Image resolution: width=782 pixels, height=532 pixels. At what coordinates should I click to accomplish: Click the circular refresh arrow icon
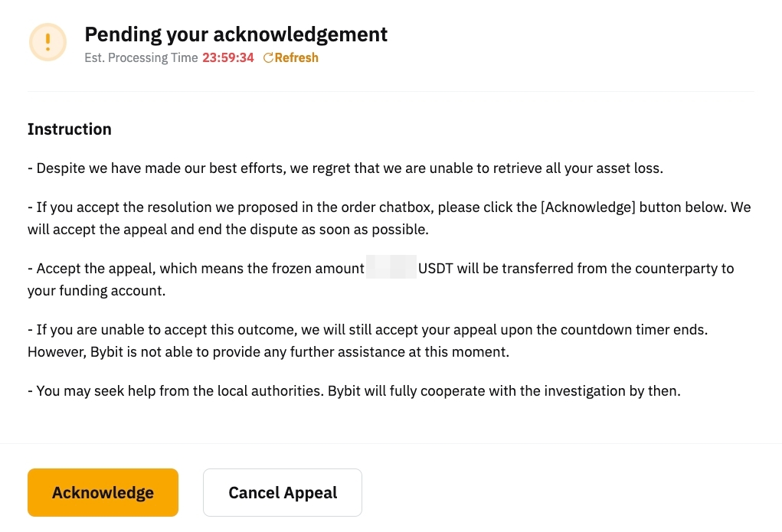[x=268, y=58]
